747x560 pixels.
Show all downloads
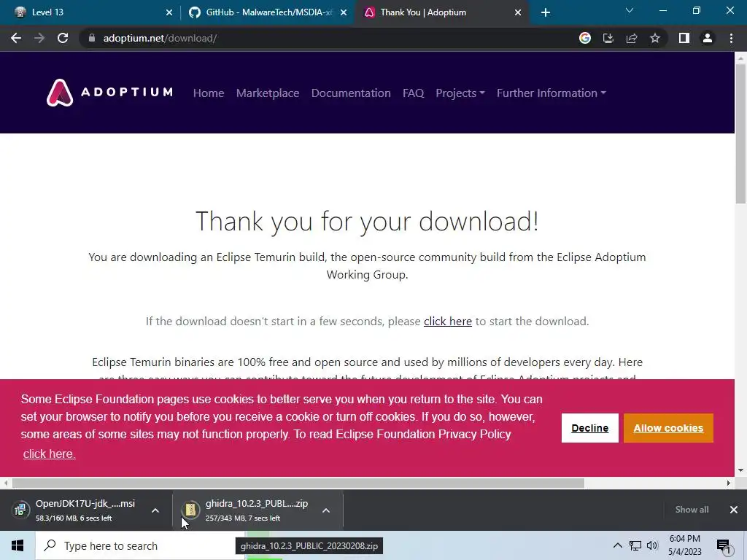point(692,510)
